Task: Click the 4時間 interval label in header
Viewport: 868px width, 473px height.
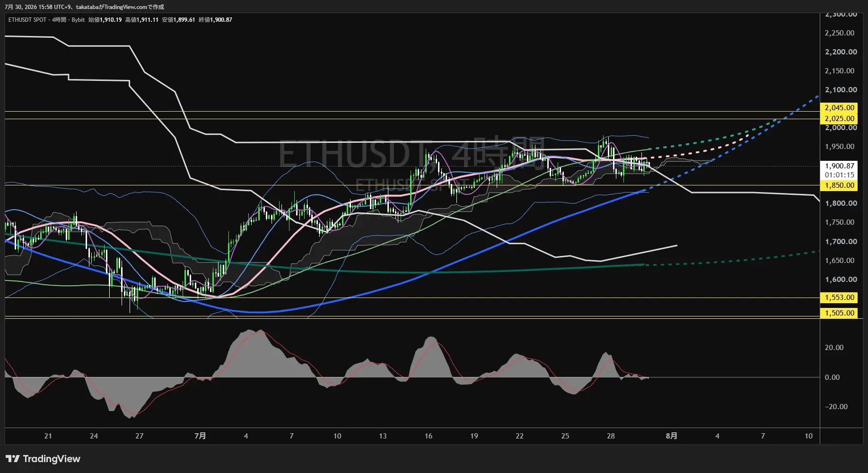Action: coord(59,20)
